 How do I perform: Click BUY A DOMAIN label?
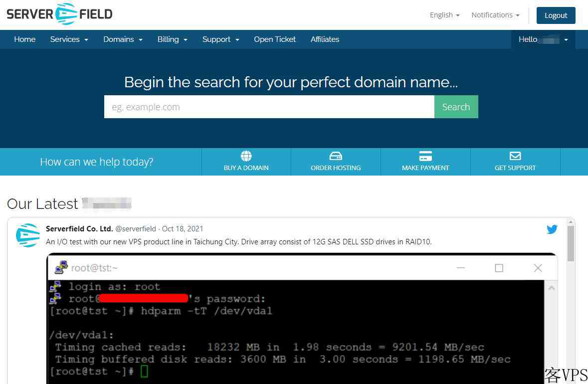[246, 168]
